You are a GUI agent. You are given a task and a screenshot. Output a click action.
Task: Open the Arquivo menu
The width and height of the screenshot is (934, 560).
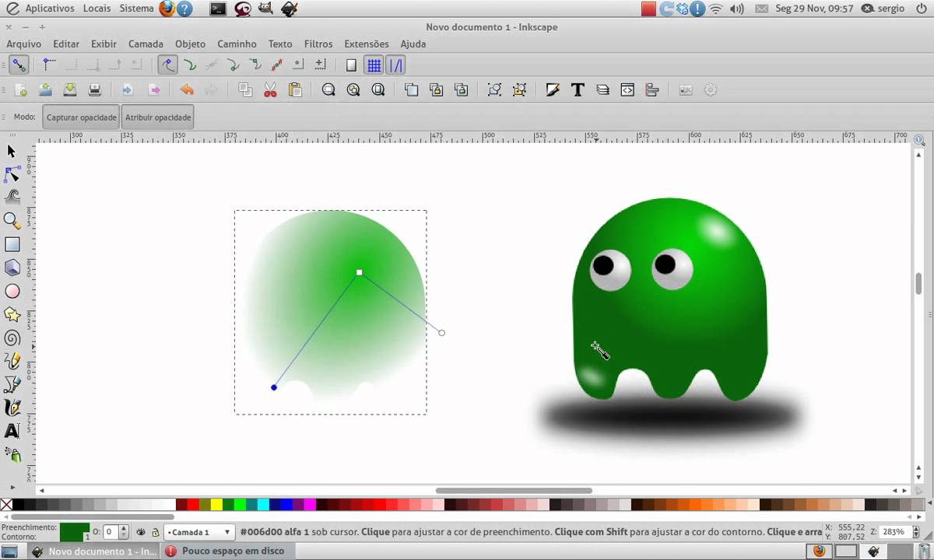[x=24, y=44]
